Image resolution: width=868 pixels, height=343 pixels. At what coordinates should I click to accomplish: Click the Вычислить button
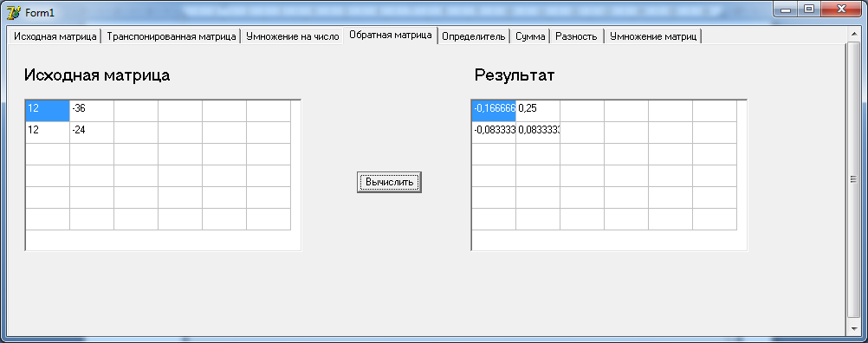389,182
